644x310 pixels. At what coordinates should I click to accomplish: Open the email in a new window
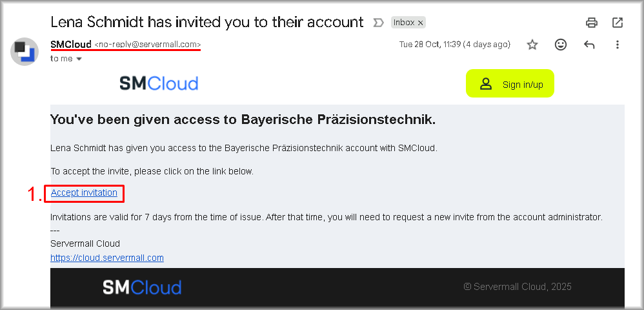pos(618,23)
